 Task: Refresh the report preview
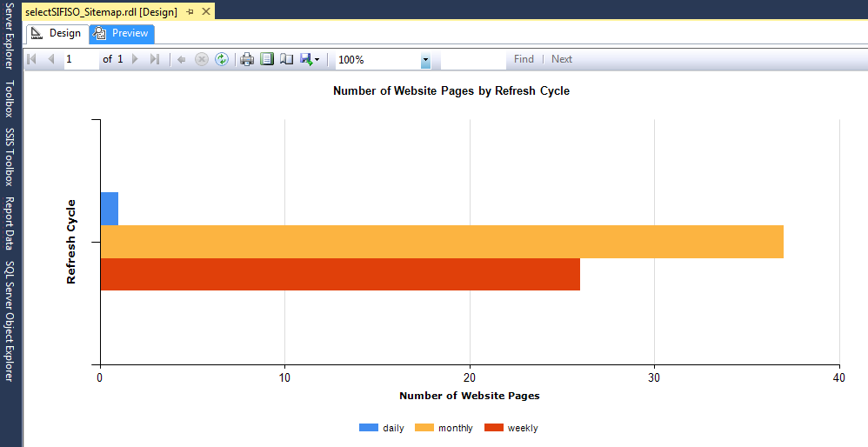tap(222, 59)
